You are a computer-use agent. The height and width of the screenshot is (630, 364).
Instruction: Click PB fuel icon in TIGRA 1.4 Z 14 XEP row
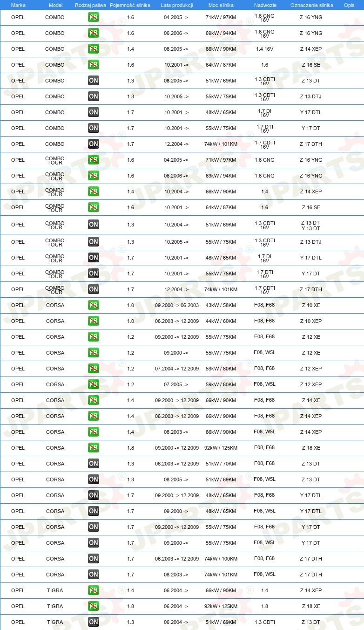[93, 590]
